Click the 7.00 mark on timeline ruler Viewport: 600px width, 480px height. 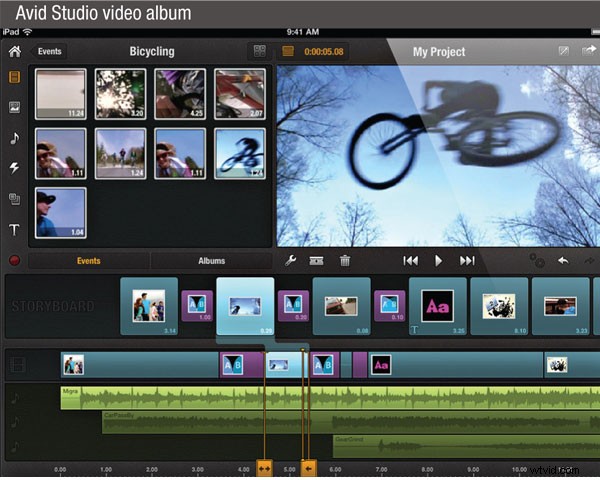381,469
